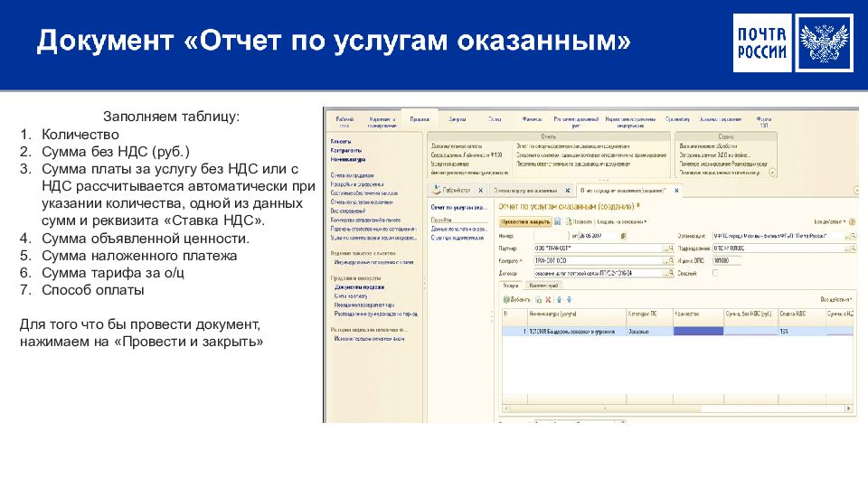The image size is (868, 488).
Task: Click the Ставка НДС cell showing 18%
Action: click(802, 332)
